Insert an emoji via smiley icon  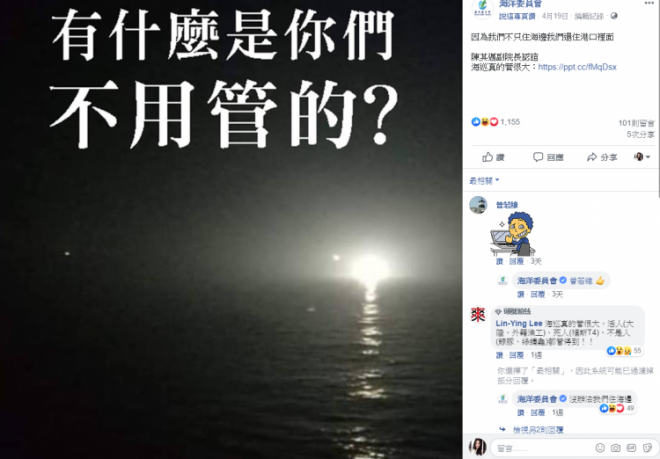point(600,448)
